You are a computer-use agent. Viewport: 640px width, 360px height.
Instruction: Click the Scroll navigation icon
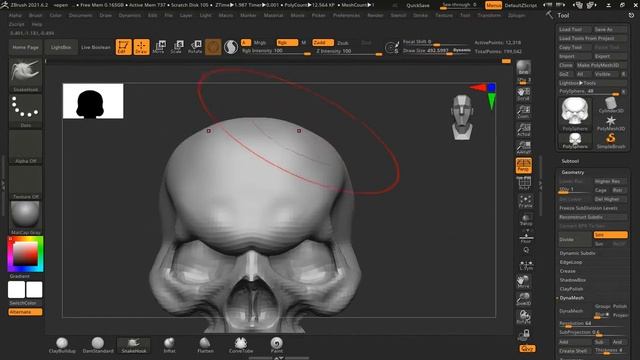pos(524,94)
